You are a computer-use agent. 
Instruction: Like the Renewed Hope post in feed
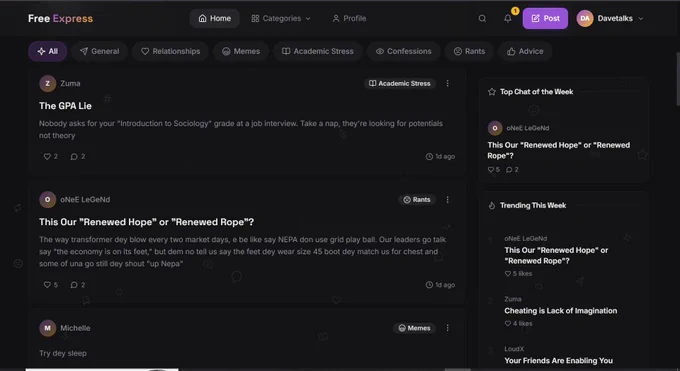tap(47, 285)
